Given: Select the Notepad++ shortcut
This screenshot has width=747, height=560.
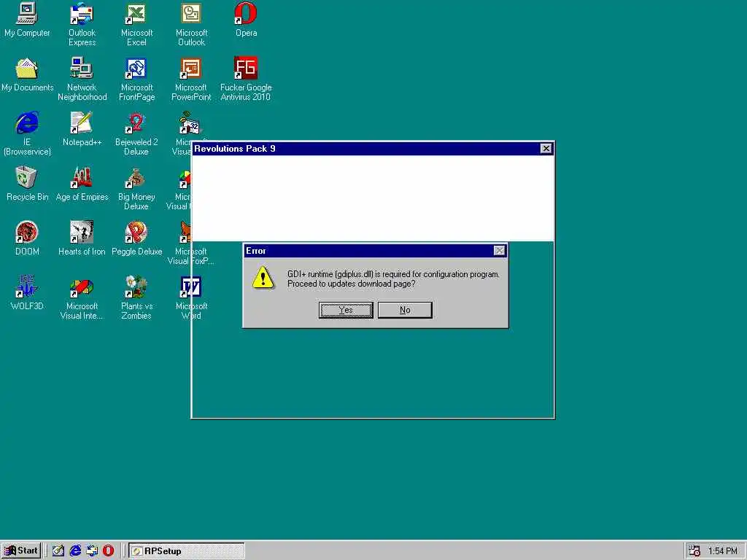Looking at the screenshot, I should (82, 129).
